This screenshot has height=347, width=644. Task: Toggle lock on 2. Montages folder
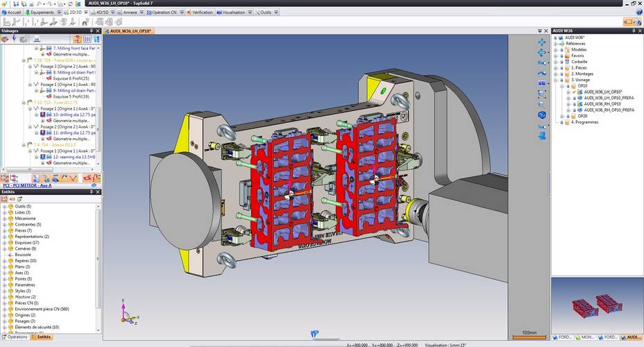(561, 74)
